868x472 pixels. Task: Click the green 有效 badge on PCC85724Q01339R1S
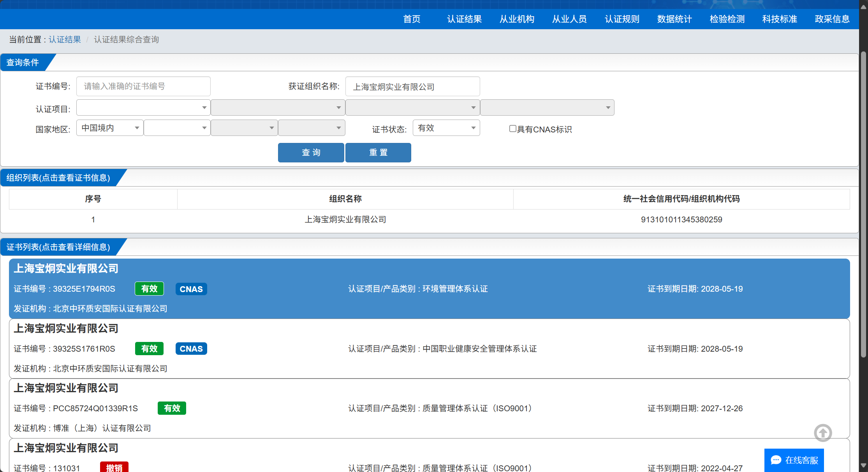pyautogui.click(x=172, y=408)
